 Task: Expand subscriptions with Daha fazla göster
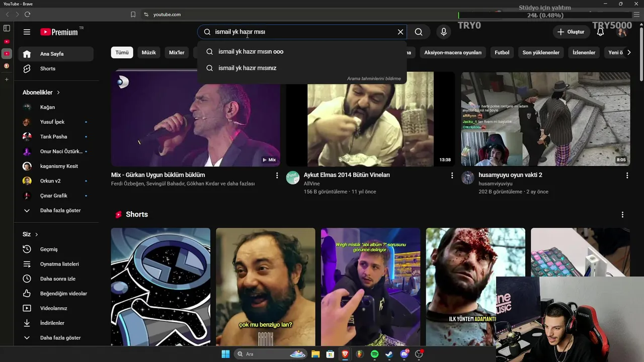point(56,210)
